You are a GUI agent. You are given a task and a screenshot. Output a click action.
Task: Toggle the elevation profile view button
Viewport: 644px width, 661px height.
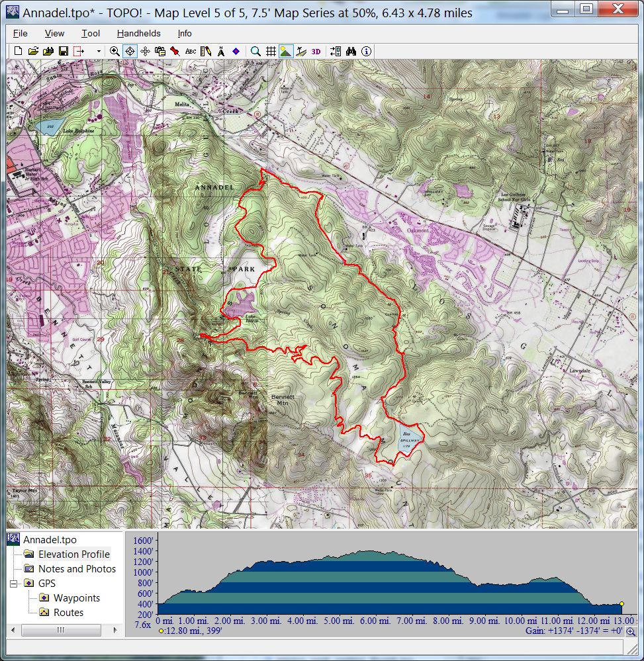[286, 51]
